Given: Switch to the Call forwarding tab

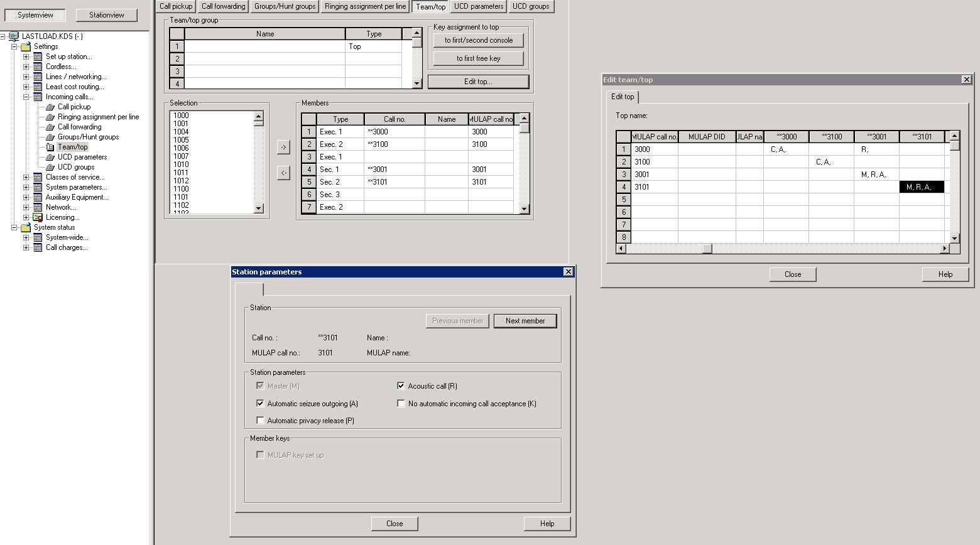Looking at the screenshot, I should click(x=223, y=6).
